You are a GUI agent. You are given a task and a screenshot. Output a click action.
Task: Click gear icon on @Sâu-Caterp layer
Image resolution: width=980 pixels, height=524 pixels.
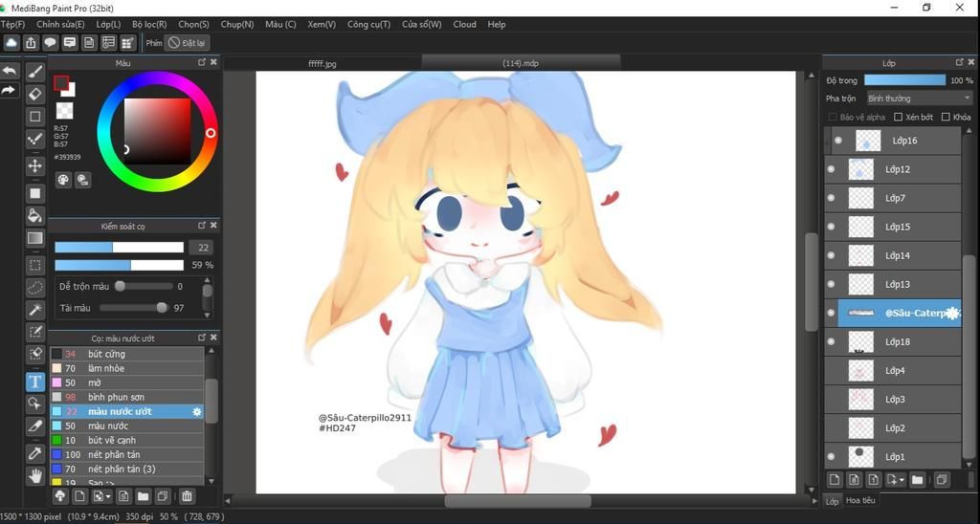952,313
